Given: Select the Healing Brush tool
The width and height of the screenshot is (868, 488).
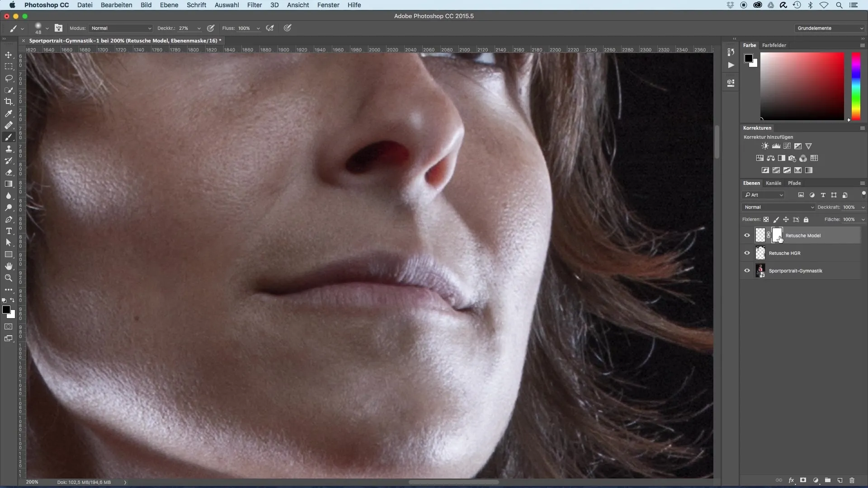Looking at the screenshot, I should (x=9, y=125).
